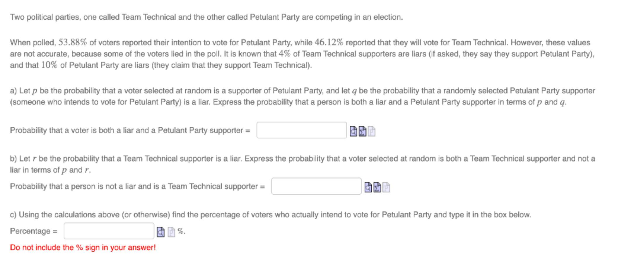Click greyed page icon after part b) sigma
Viewport: 644px width, 263px height.
click(386, 187)
